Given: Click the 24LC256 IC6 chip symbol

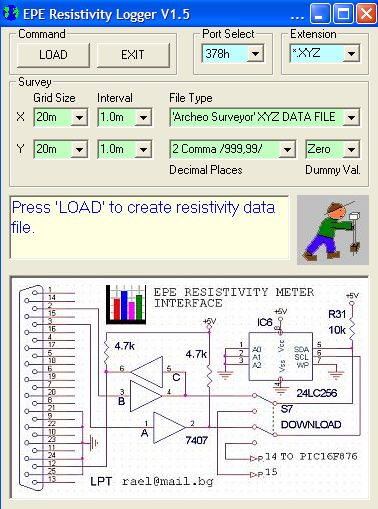Looking at the screenshot, I should click(281, 356).
